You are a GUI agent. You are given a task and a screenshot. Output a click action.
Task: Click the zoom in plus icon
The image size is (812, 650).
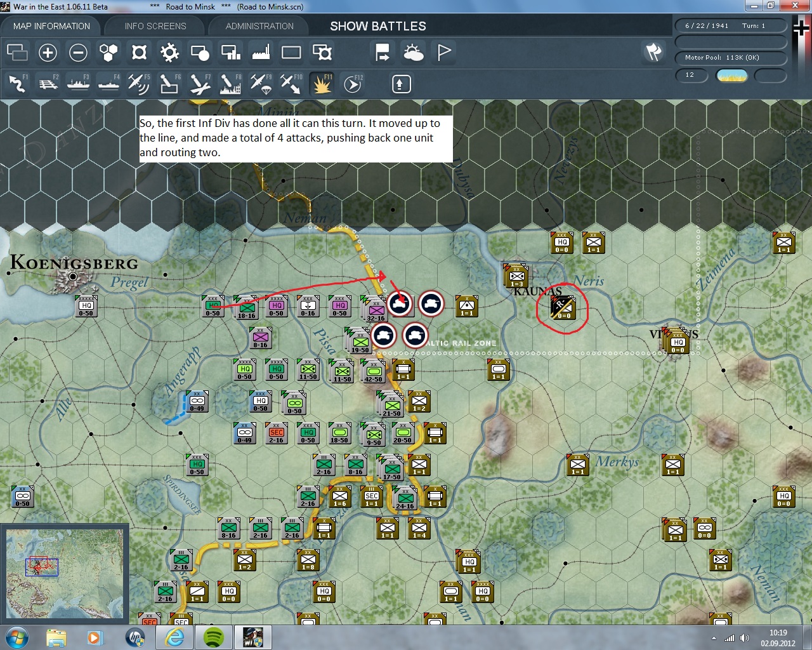(x=48, y=53)
